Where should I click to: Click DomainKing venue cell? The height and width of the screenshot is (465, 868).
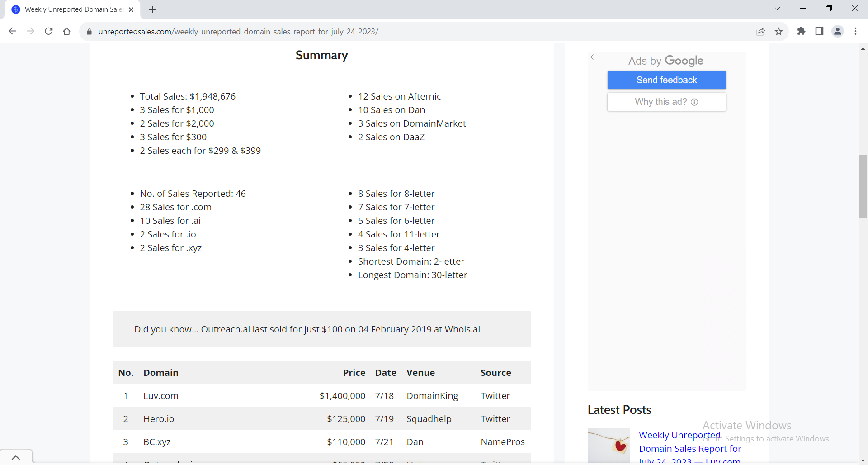[432, 396]
